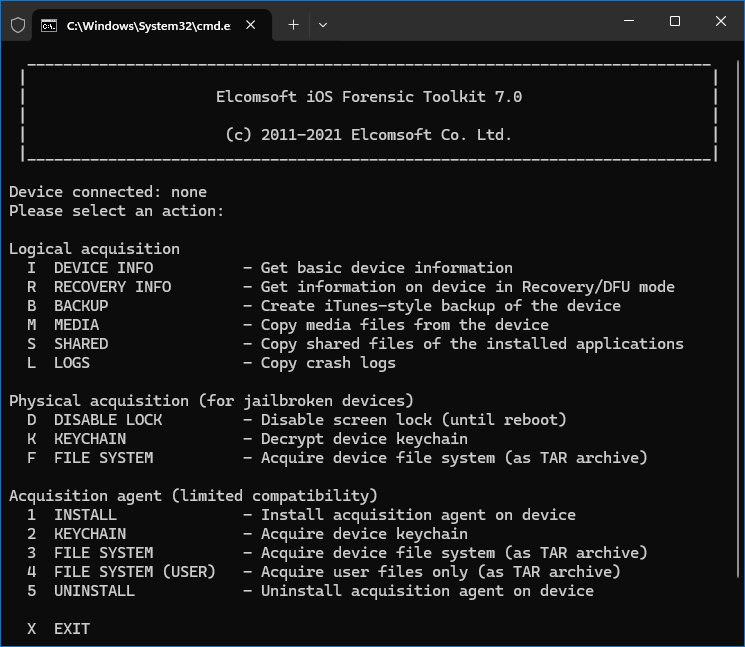Close the terminal window
The image size is (745, 647).
pos(721,21)
